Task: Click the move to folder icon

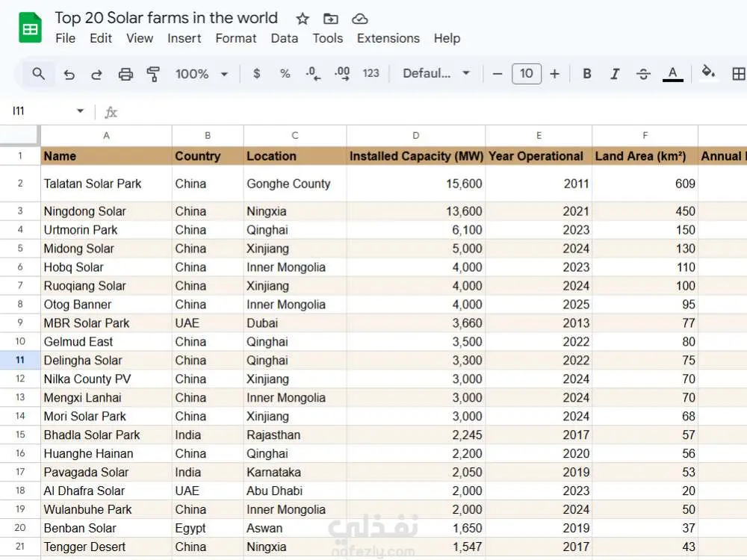Action: tap(331, 19)
